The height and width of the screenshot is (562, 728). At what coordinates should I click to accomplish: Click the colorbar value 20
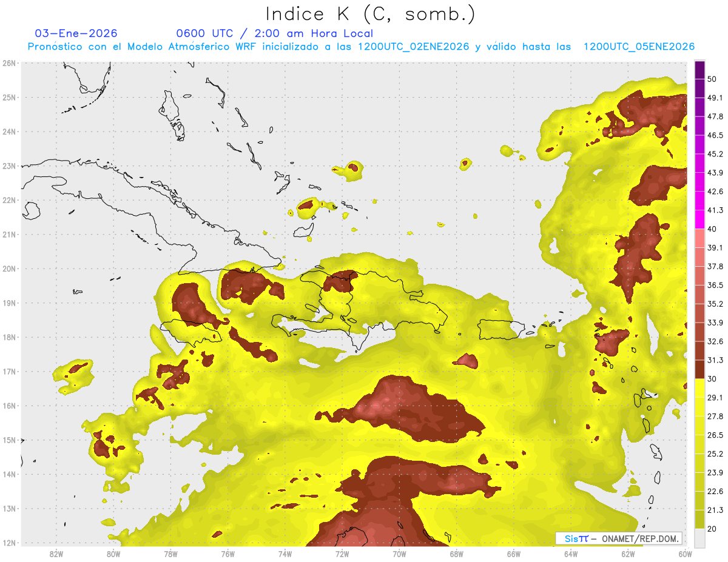click(712, 529)
